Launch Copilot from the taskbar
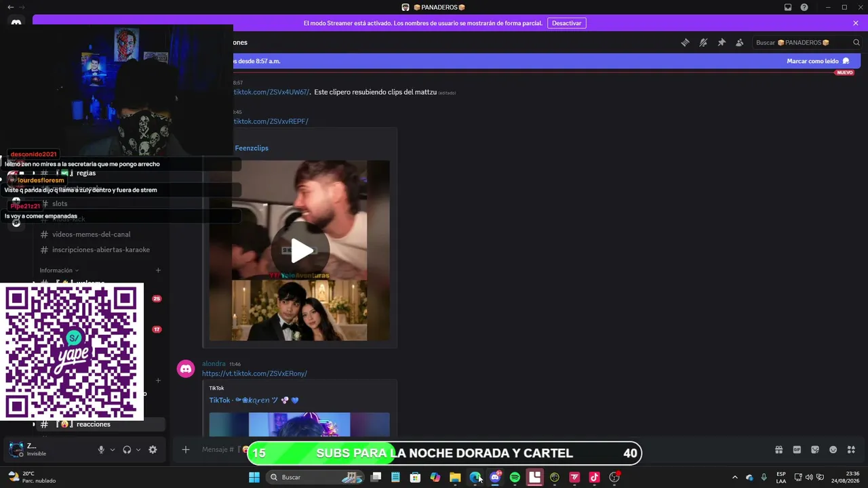868x488 pixels. [x=435, y=477]
